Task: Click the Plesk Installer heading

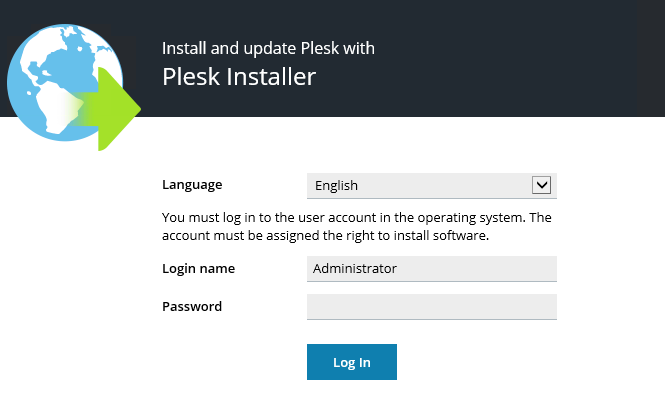Action: (x=239, y=77)
